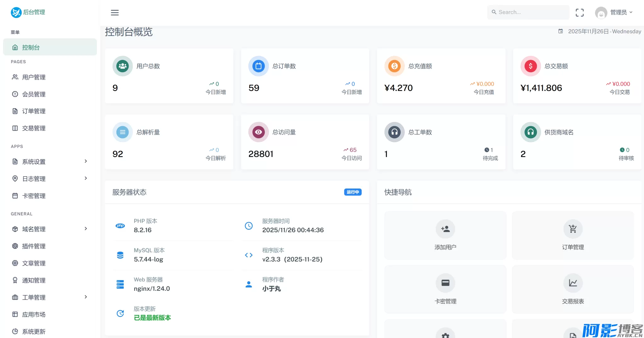Viewport: 644px width, 338px height.
Task: Open the 交易报表 chart shortcut icon
Action: click(x=573, y=283)
